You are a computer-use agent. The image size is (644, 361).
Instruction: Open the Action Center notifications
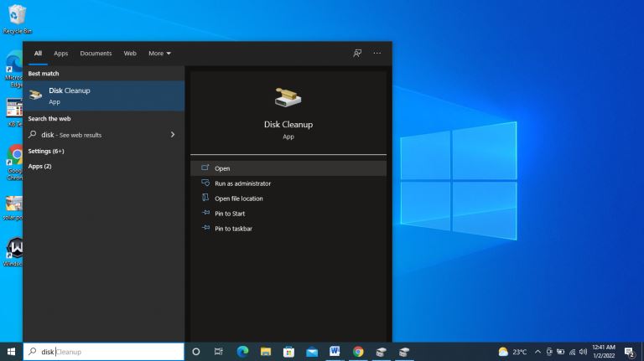629,352
